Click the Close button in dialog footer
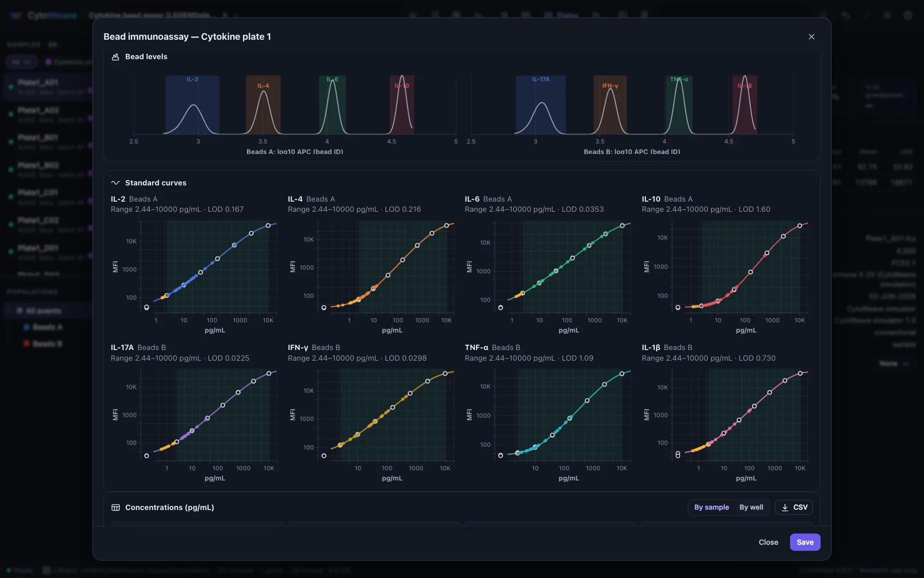924x578 pixels. (768, 542)
